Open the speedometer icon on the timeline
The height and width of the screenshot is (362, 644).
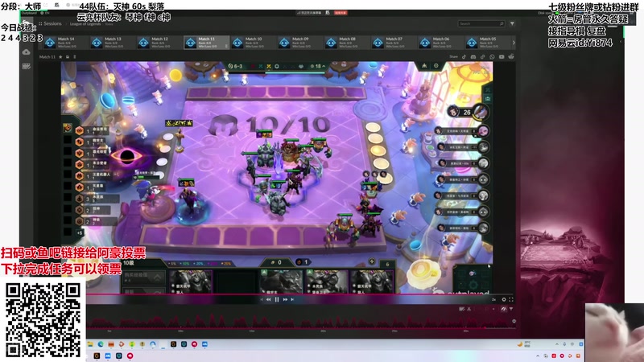(504, 309)
